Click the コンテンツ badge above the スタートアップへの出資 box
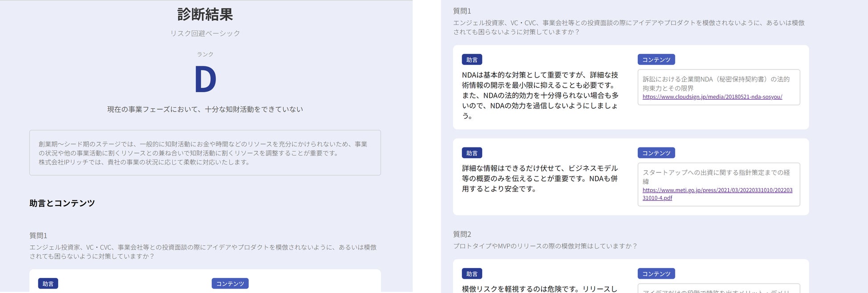This screenshot has width=868, height=293. [x=656, y=153]
